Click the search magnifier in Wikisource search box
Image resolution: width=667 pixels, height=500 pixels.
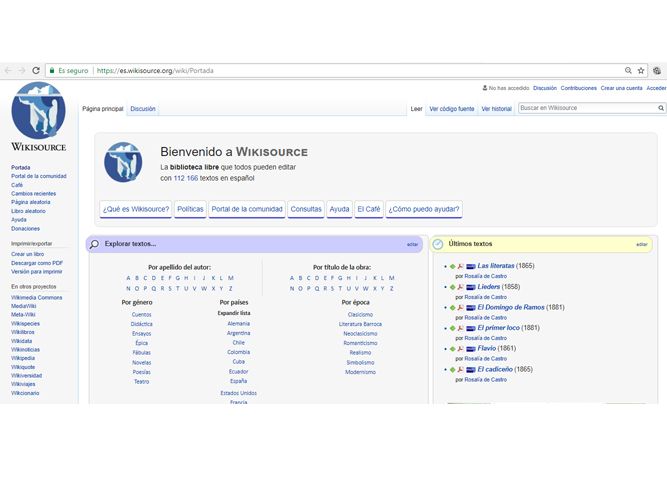pyautogui.click(x=660, y=108)
